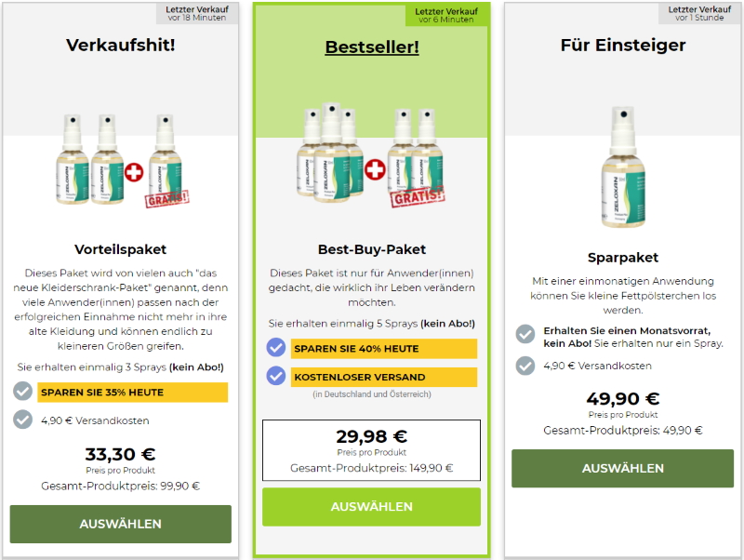The image size is (744, 560).
Task: Click the yellow SPAREN SIE 40% HEUTE banner
Action: coord(384,349)
